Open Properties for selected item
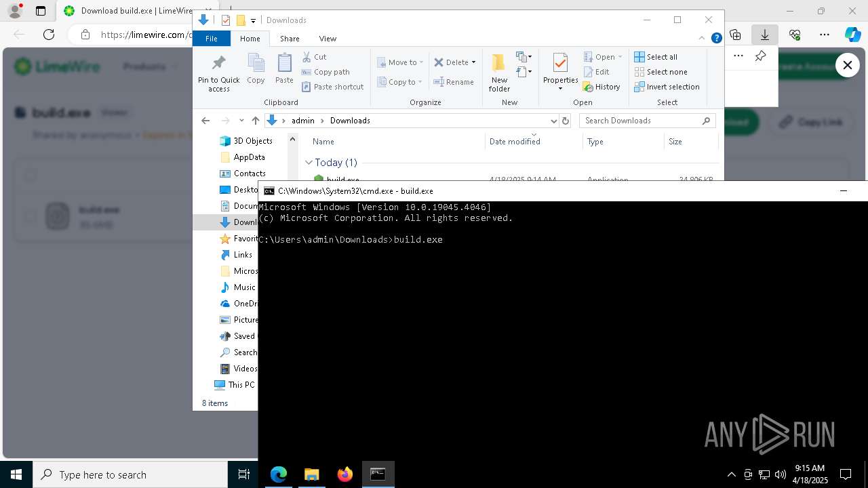The width and height of the screenshot is (868, 488). coord(560,73)
